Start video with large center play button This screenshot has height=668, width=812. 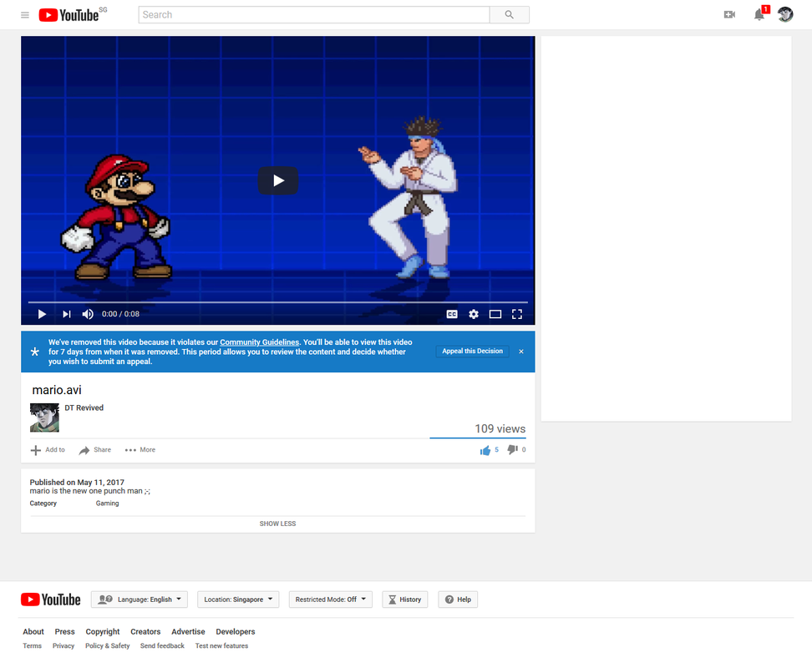coord(278,180)
